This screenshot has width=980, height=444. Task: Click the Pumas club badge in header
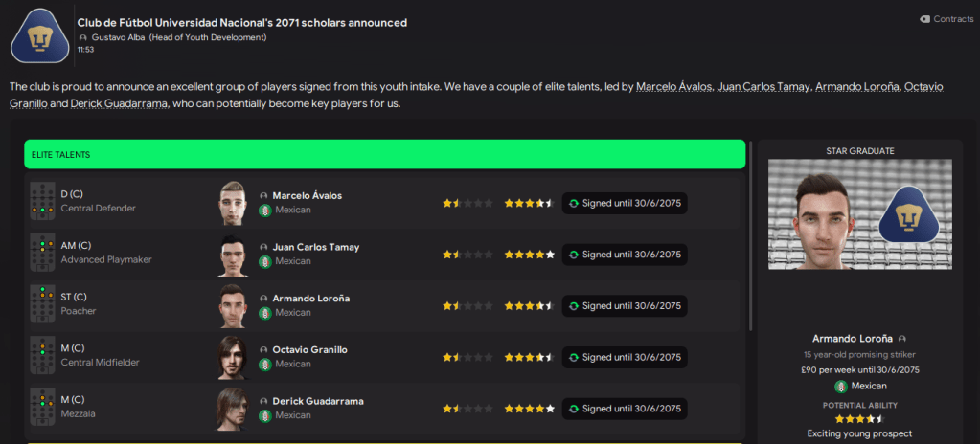click(39, 35)
